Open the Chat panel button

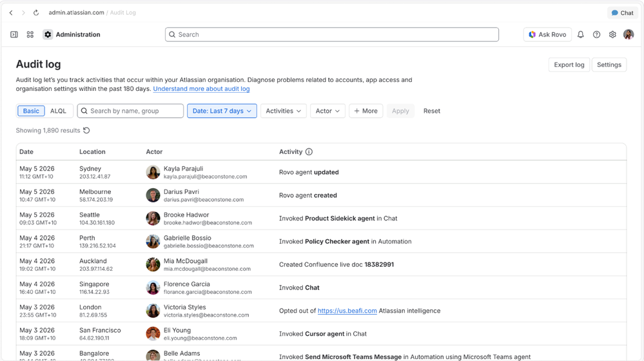click(x=623, y=13)
